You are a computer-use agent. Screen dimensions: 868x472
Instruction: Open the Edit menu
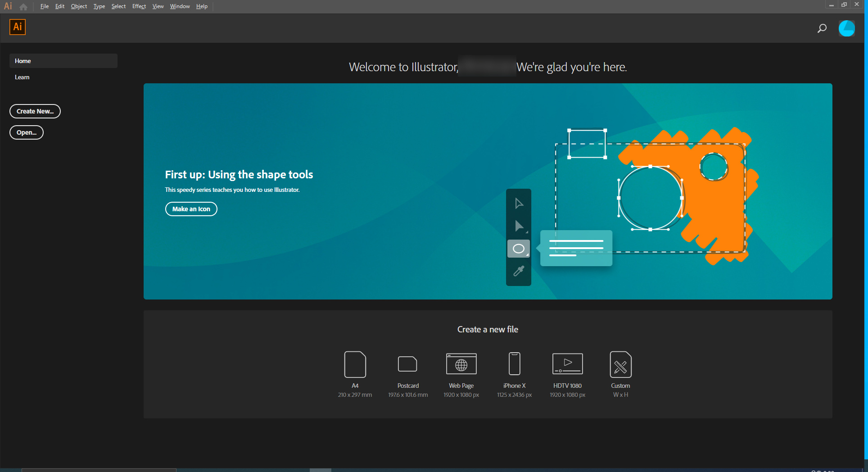(60, 6)
